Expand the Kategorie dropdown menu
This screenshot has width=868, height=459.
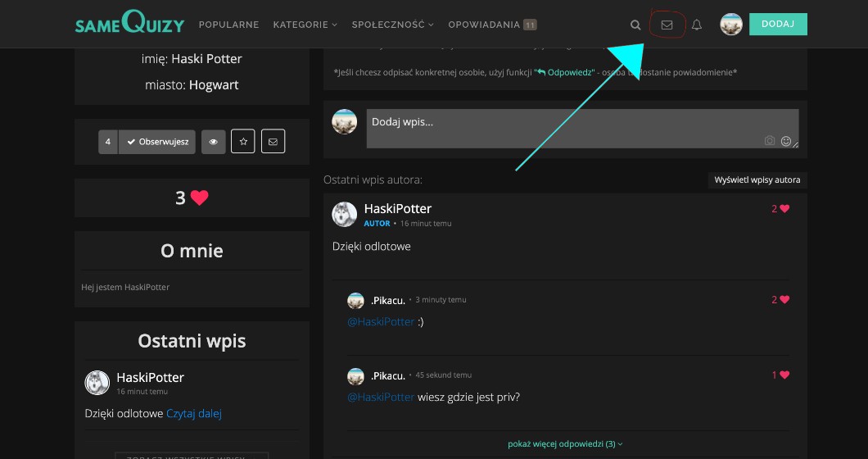coord(305,25)
